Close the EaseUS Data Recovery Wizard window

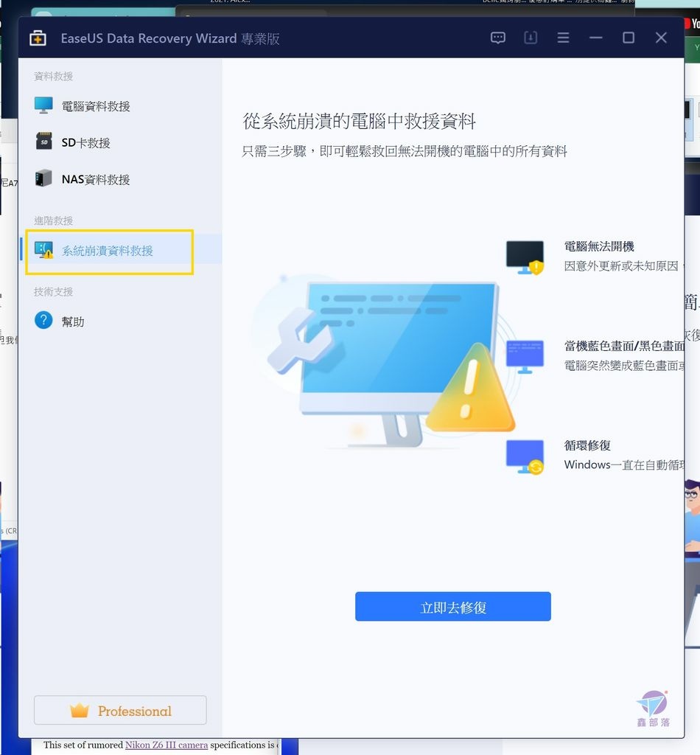(661, 38)
